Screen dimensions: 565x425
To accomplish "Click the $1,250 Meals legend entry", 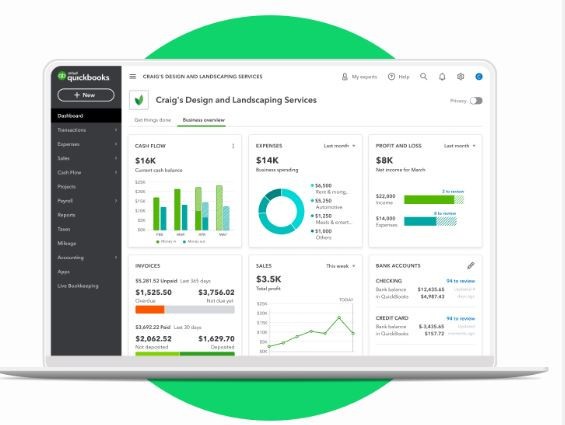I will [331, 219].
